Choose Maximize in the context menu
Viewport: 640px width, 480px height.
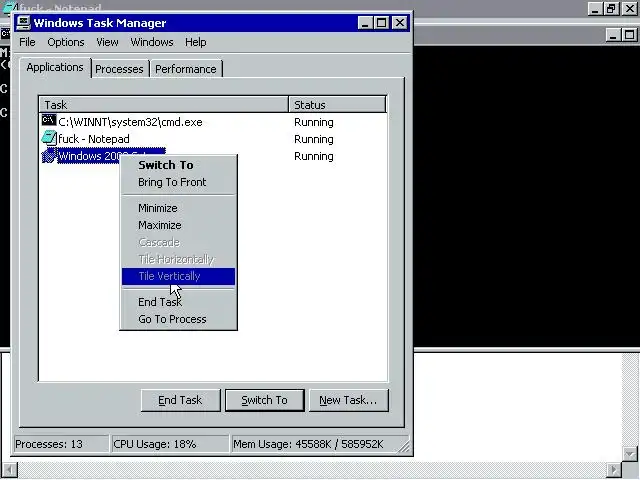pyautogui.click(x=178, y=225)
